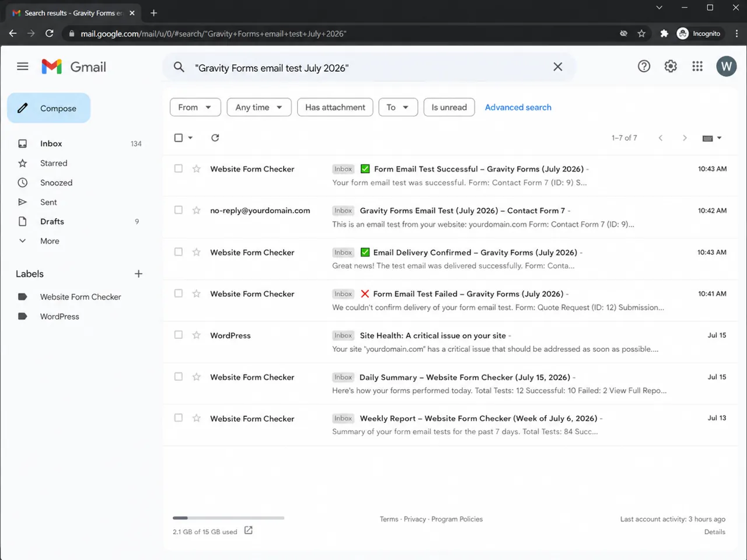747x560 pixels.
Task: Open the Program Policies link
Action: click(457, 519)
